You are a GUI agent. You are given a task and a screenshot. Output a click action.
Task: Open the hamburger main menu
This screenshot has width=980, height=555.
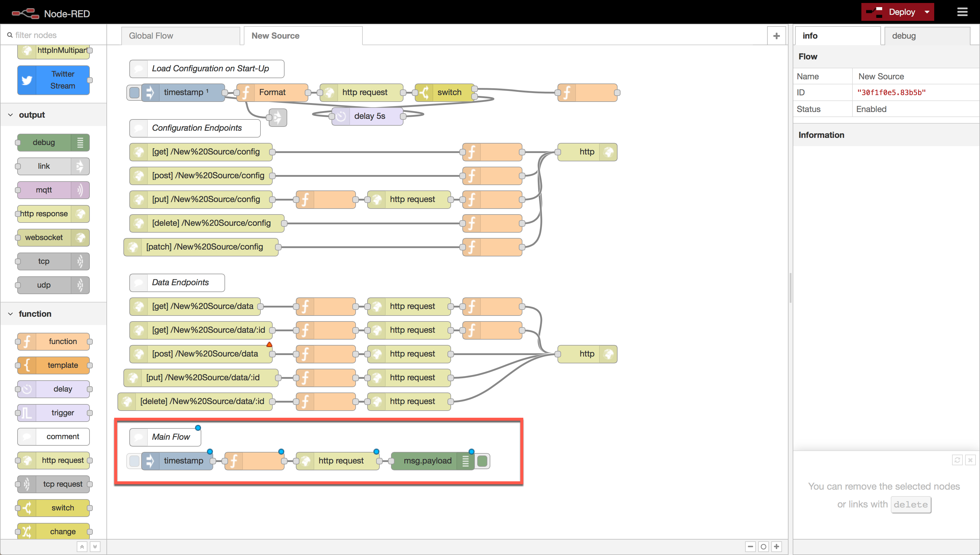pos(962,12)
